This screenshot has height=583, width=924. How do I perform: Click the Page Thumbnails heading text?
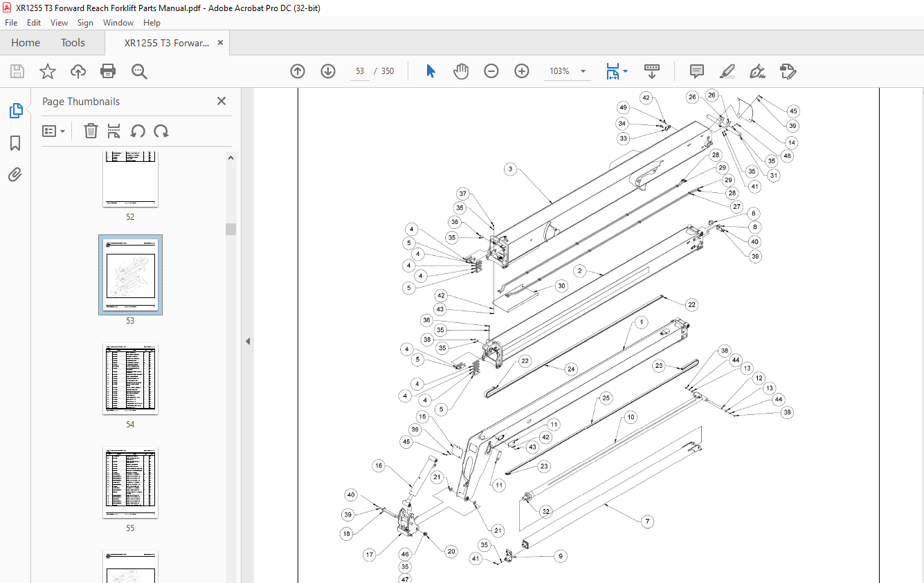(81, 101)
